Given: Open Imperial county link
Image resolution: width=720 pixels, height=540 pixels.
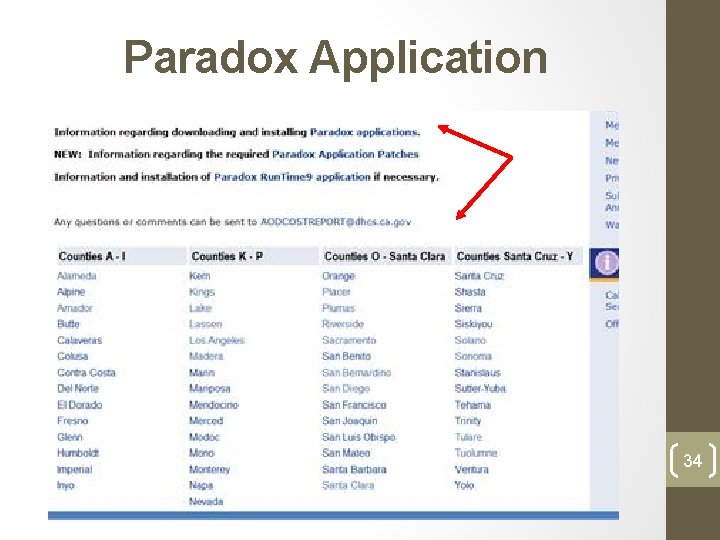Looking at the screenshot, I should [x=74, y=469].
